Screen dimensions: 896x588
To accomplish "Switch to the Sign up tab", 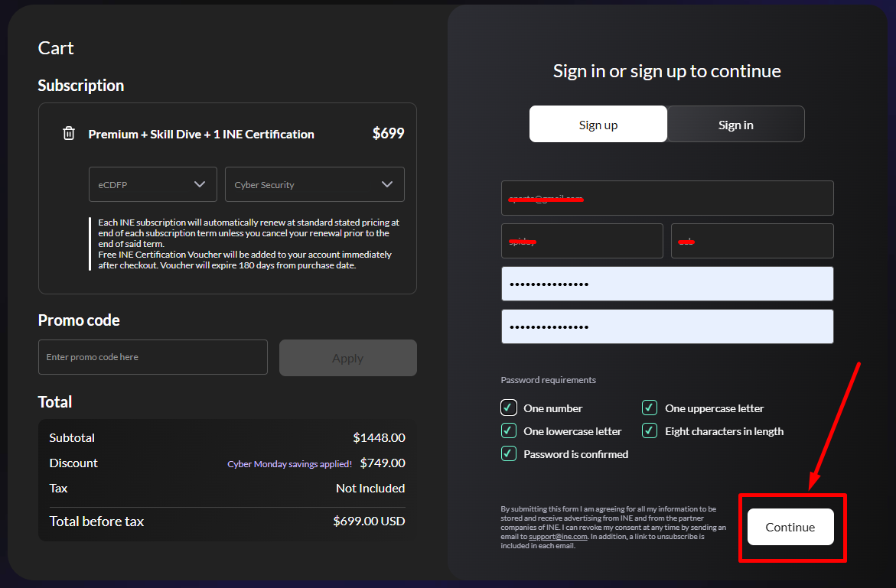I will [598, 125].
